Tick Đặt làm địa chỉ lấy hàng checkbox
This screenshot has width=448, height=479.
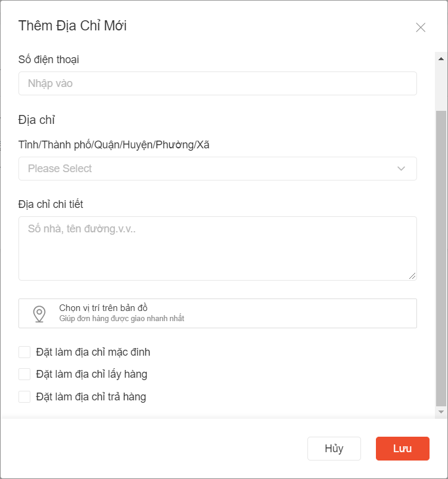click(x=24, y=374)
